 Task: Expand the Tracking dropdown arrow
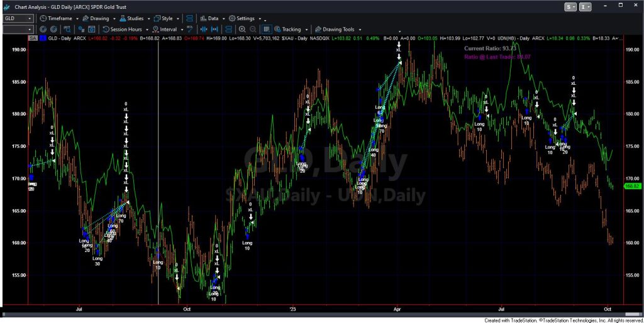306,30
